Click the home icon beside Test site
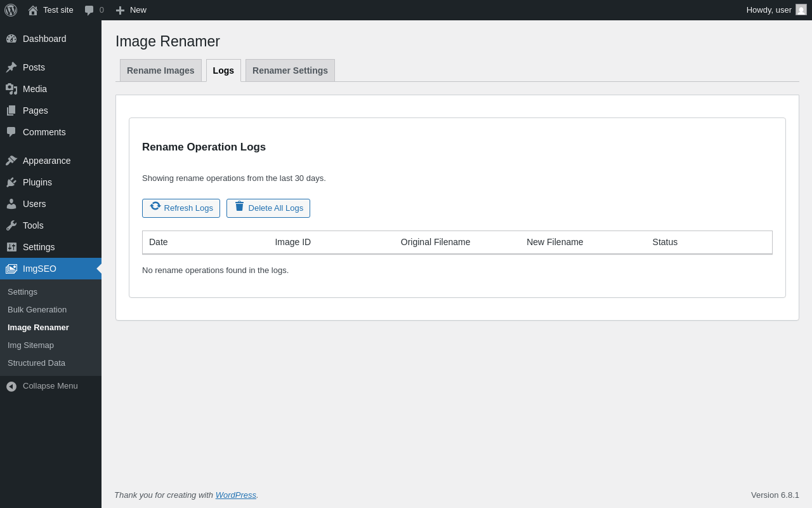The height and width of the screenshot is (508, 812). 33,10
